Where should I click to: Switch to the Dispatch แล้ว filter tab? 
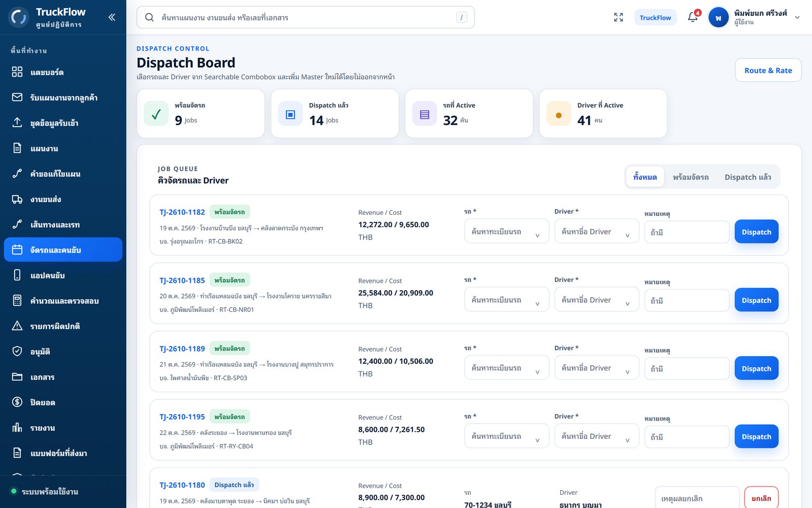pyautogui.click(x=748, y=177)
